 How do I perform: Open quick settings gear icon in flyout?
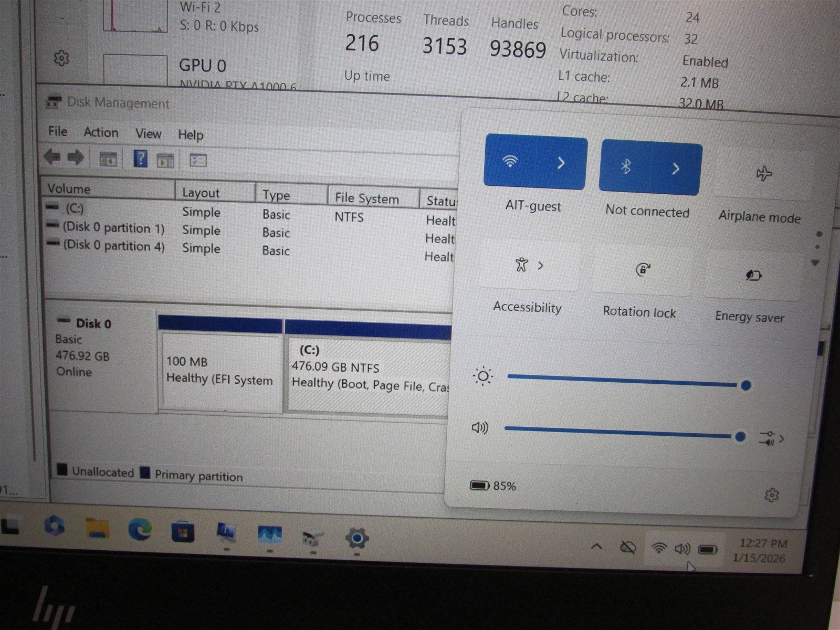771,495
